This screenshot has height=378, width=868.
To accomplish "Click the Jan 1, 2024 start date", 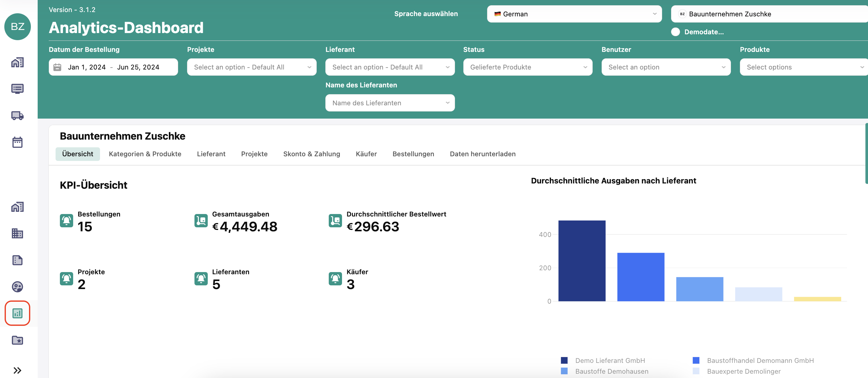I will point(87,67).
